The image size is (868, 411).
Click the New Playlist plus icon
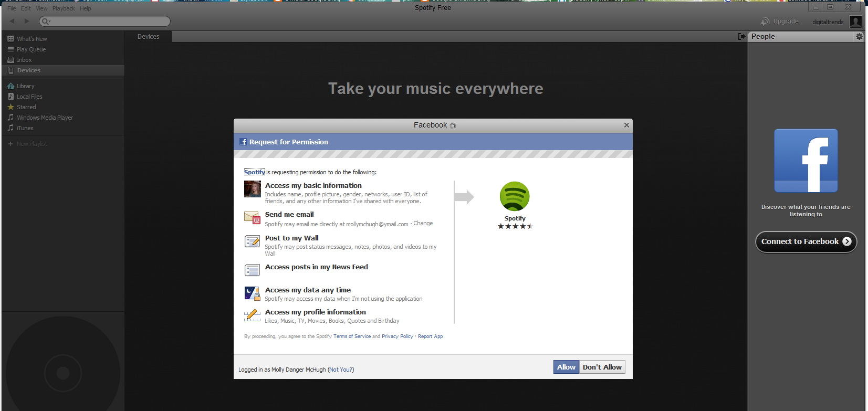(x=11, y=144)
